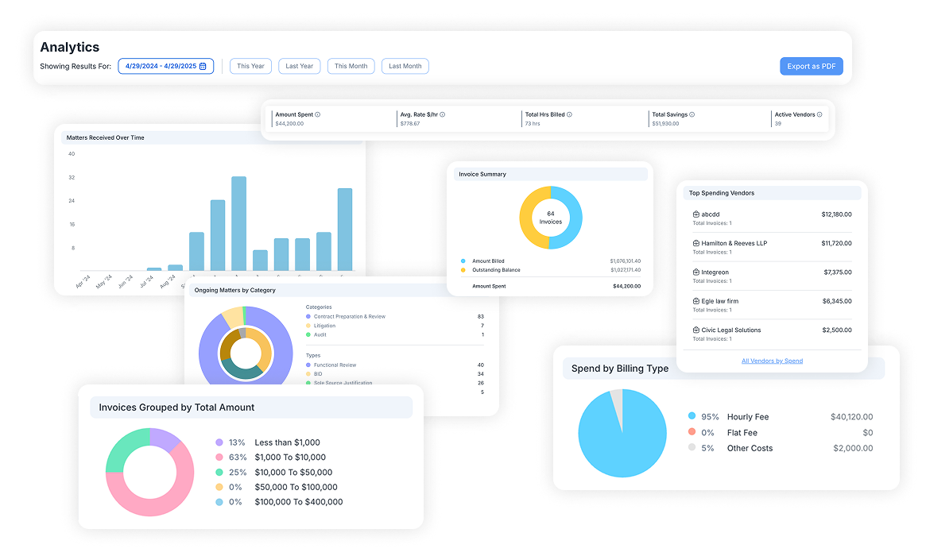Click the Audit category legend dot
This screenshot has height=560, width=926.
[x=308, y=334]
